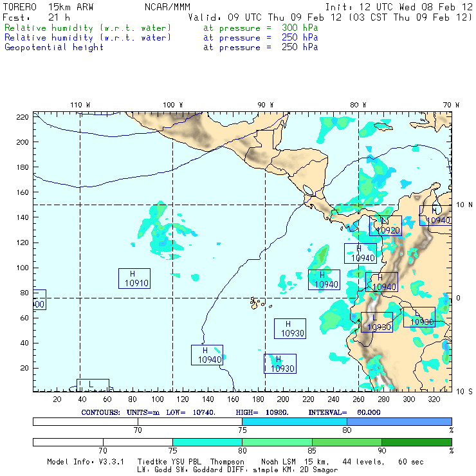Select the "Fcst: 21 h" forecast hour text
This screenshot has height=476, width=476.
(x=37, y=17)
